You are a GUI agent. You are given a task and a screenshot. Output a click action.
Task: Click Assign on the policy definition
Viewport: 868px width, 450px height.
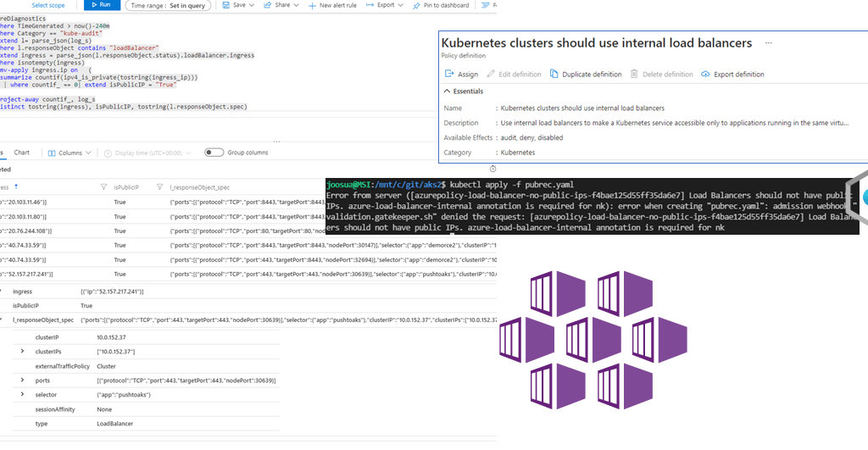coord(460,74)
